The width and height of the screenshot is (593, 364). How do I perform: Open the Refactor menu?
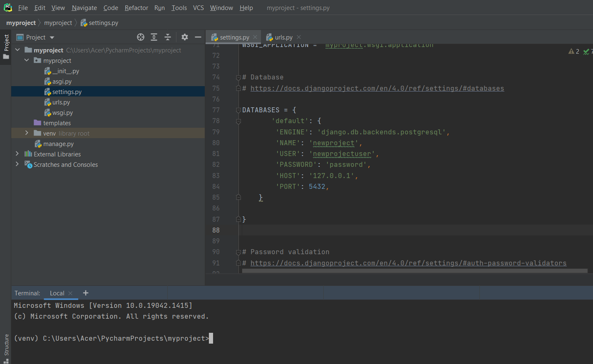pyautogui.click(x=136, y=8)
